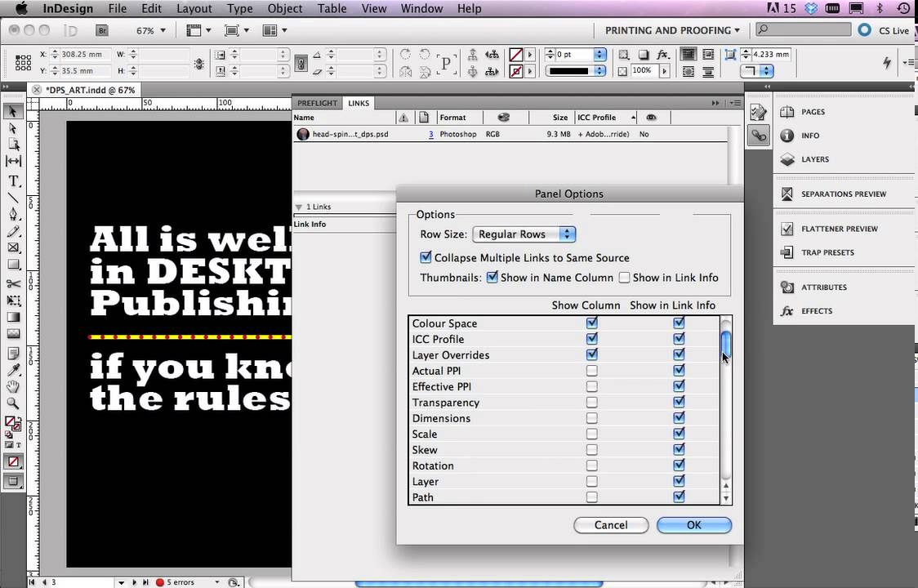
Task: Toggle Thumbnails Show in Name Column
Action: 492,277
